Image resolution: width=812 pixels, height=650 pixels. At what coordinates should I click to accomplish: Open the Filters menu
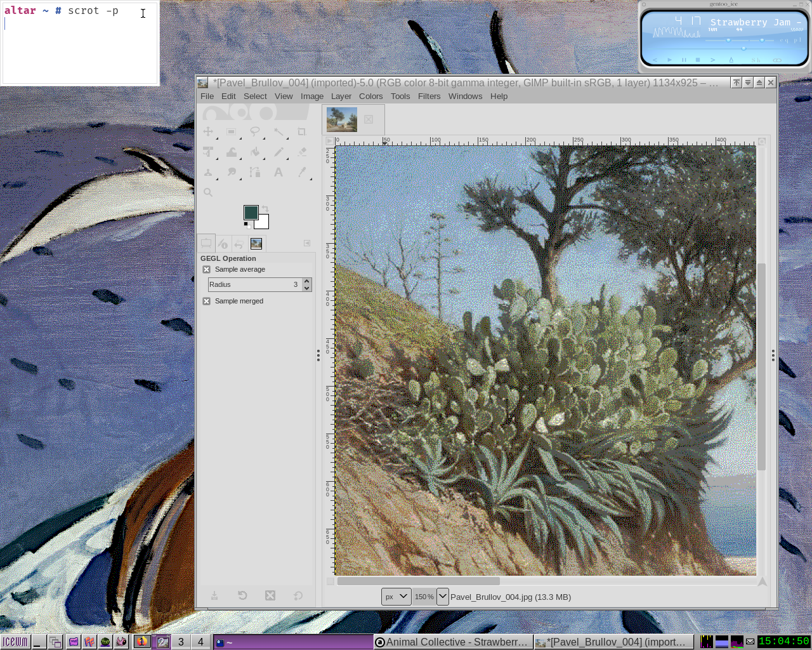pos(429,96)
